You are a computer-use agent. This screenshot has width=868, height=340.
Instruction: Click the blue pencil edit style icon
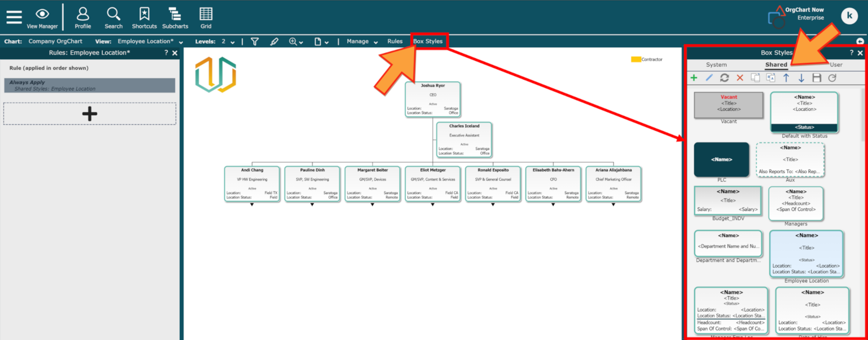point(709,78)
